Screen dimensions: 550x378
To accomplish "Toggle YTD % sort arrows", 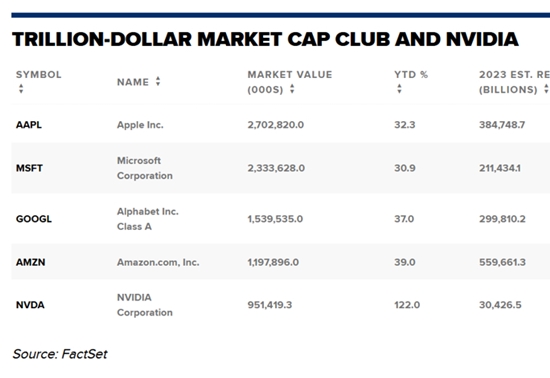I will pos(399,89).
